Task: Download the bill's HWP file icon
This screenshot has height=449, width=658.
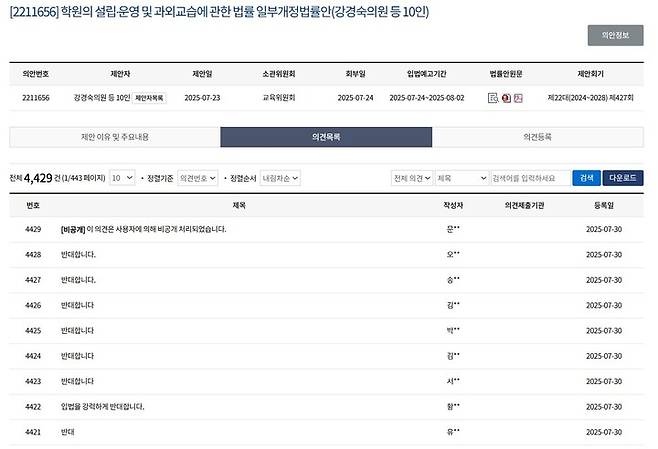Action: 505,98
